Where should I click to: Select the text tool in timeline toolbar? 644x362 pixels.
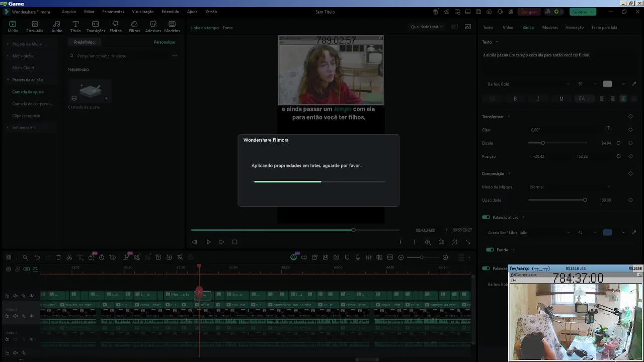(80, 257)
